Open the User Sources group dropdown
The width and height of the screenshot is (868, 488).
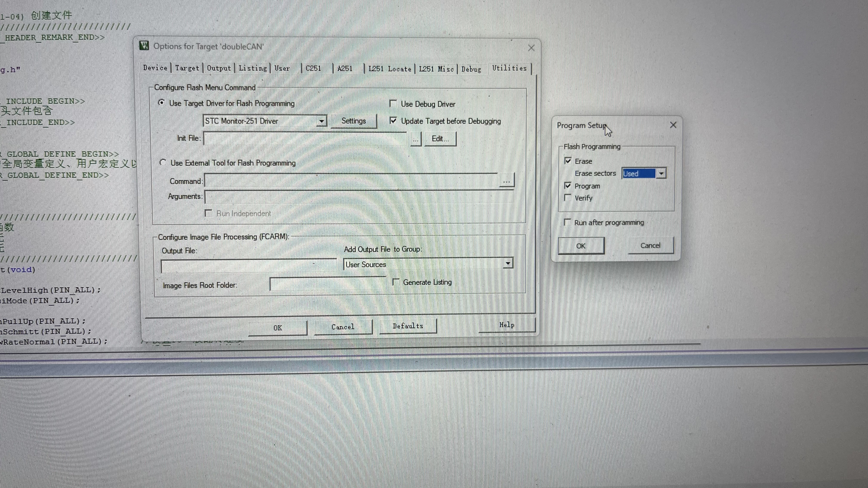(507, 264)
